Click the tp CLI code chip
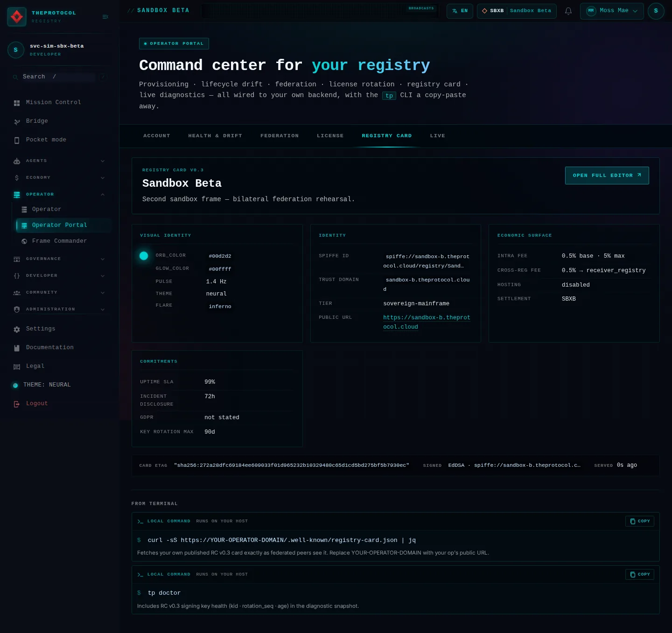 click(389, 96)
